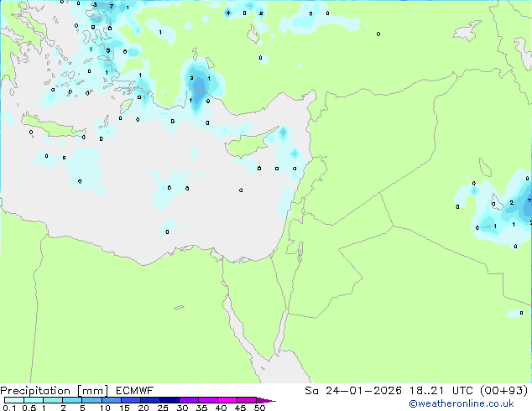Viewport: 532px width, 411px height.
Task: Click the "(00+93)" forecast offset text
Action: 503,391
